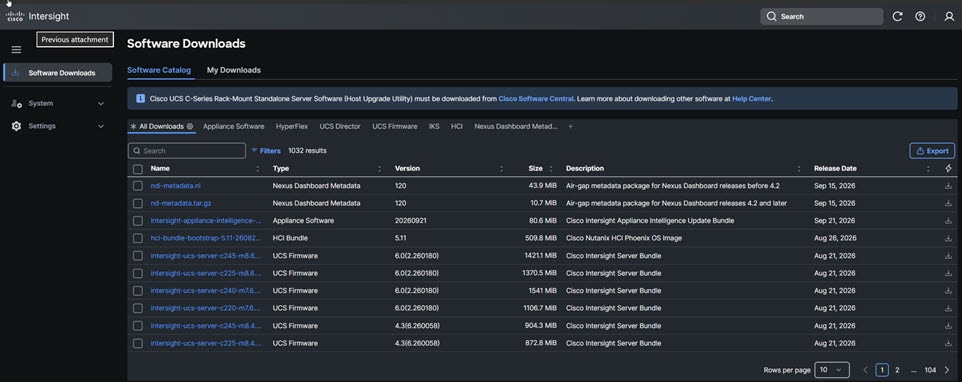Open the UCS Director tab
The image size is (962, 382).
(x=340, y=126)
